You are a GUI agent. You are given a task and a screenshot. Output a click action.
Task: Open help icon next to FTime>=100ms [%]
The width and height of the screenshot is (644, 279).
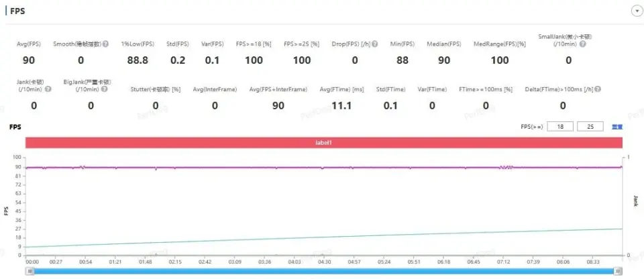pyautogui.click(x=517, y=89)
